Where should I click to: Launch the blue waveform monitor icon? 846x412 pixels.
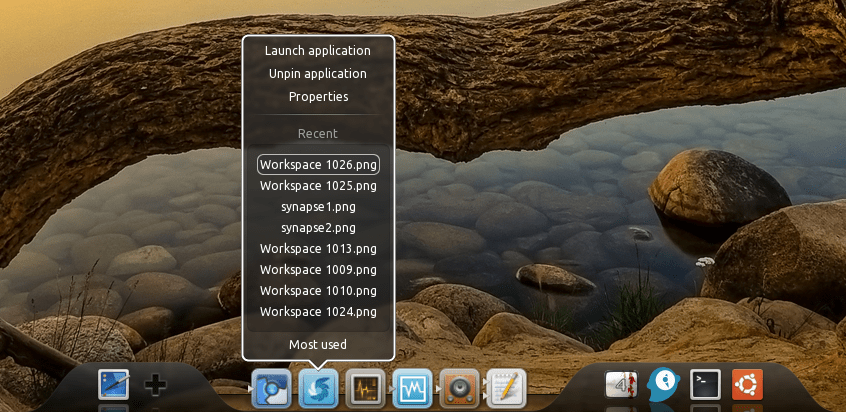[412, 388]
